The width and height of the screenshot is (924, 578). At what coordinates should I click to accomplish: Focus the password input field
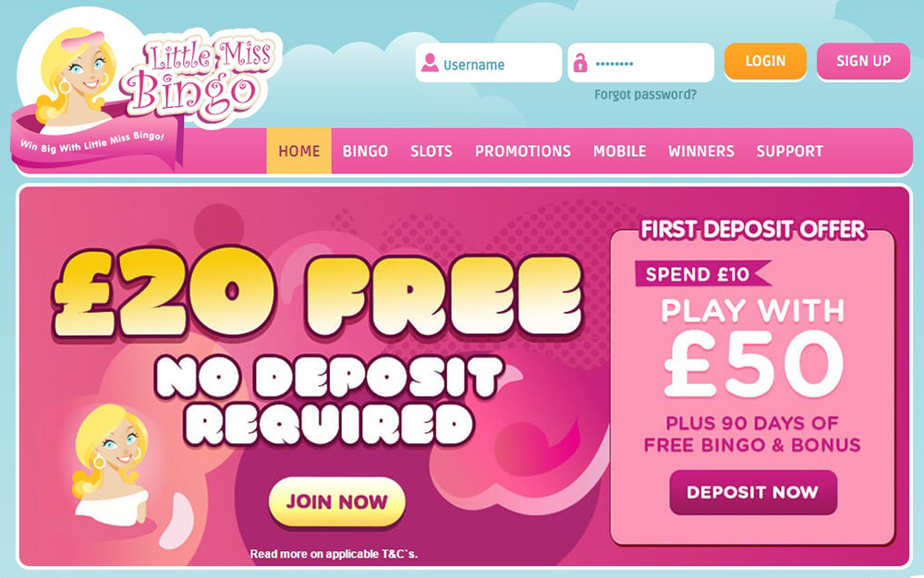click(641, 63)
